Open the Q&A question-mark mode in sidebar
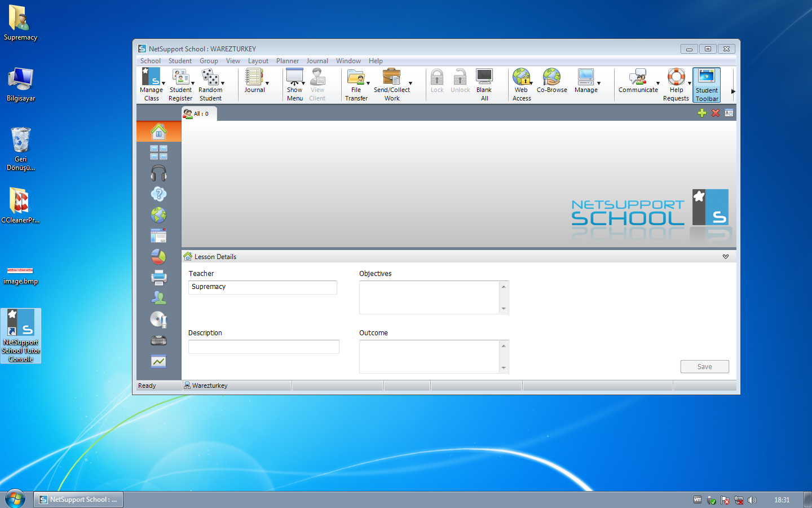The width and height of the screenshot is (812, 508). 158,194
